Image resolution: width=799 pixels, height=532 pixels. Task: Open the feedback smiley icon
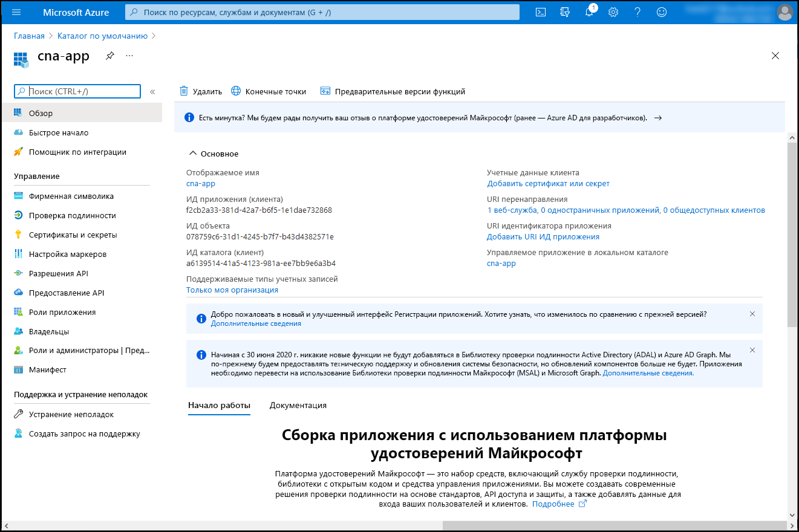tap(662, 12)
